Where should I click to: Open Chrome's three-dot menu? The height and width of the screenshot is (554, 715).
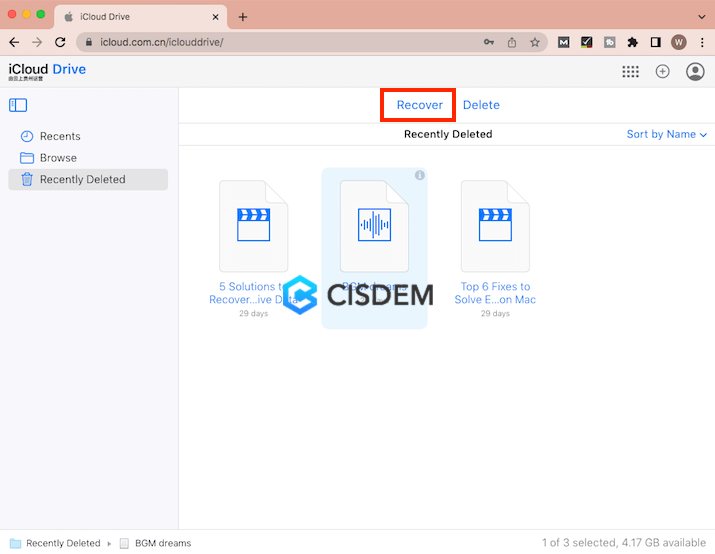pos(701,42)
